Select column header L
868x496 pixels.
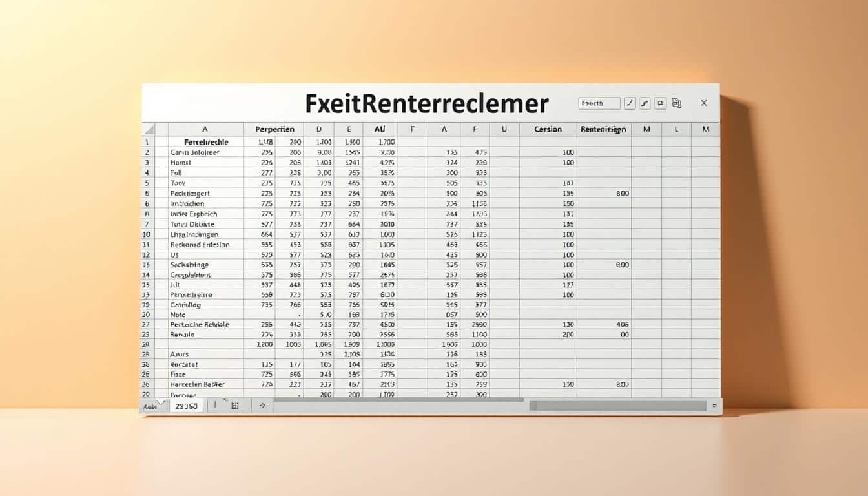[x=676, y=129]
